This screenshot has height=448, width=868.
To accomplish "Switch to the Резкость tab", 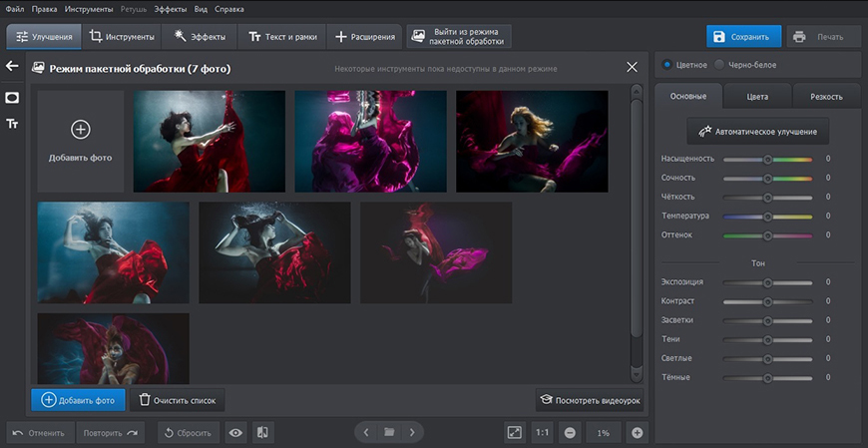I will (x=826, y=97).
